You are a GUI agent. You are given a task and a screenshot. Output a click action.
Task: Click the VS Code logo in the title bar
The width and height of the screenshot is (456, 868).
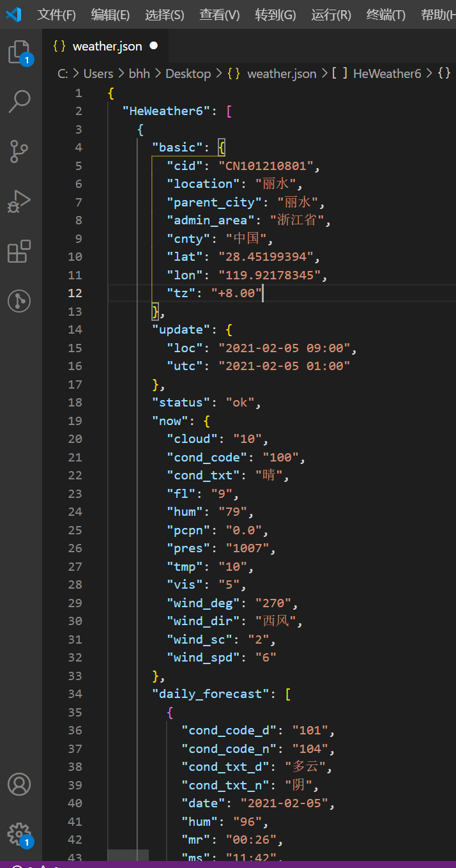(x=14, y=14)
